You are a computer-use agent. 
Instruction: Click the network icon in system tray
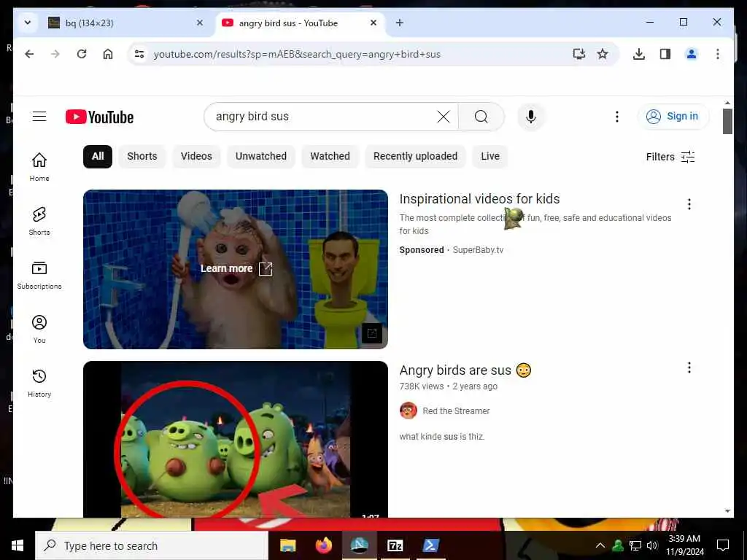[x=635, y=545]
